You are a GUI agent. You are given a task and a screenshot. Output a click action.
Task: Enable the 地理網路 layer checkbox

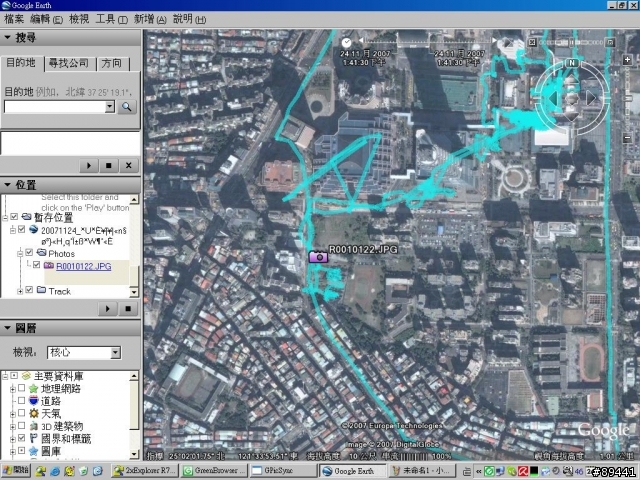(x=22, y=388)
